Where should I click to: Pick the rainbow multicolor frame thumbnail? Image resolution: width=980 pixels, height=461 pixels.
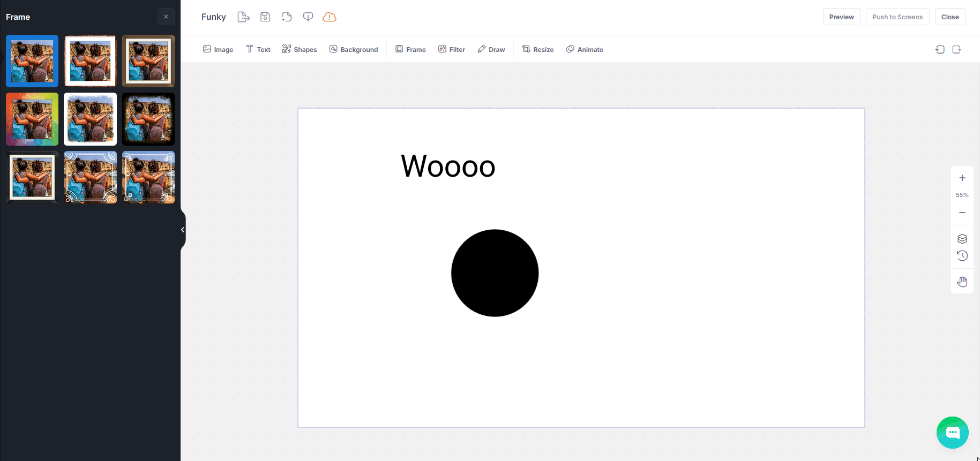coord(32,119)
